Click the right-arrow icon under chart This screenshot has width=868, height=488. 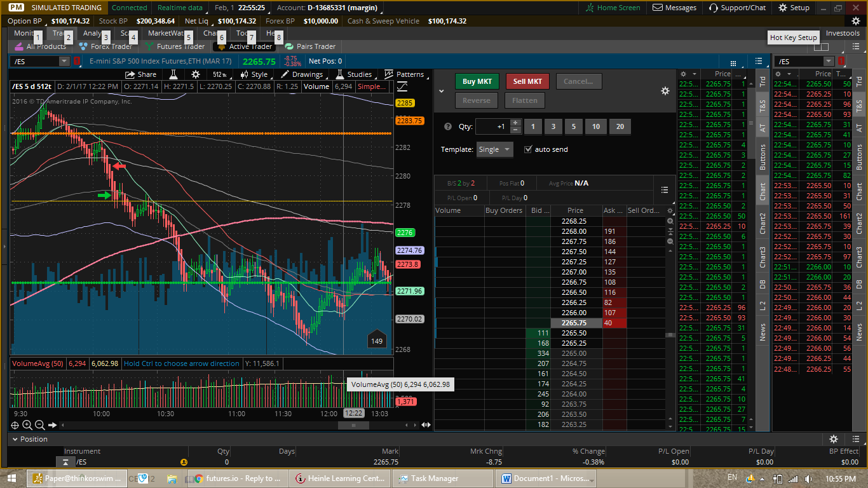pos(53,425)
